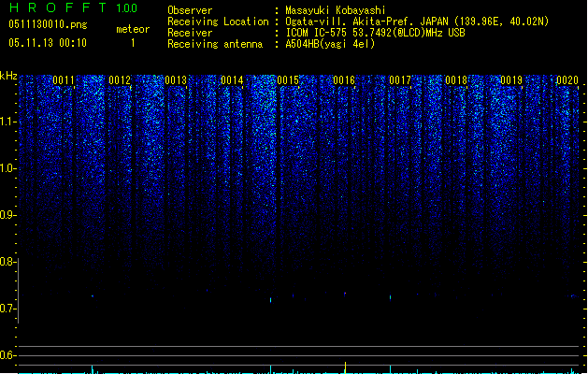The image size is (588, 374).
Task: Click the 0.6 kHz axis label
Action: click(x=7, y=355)
